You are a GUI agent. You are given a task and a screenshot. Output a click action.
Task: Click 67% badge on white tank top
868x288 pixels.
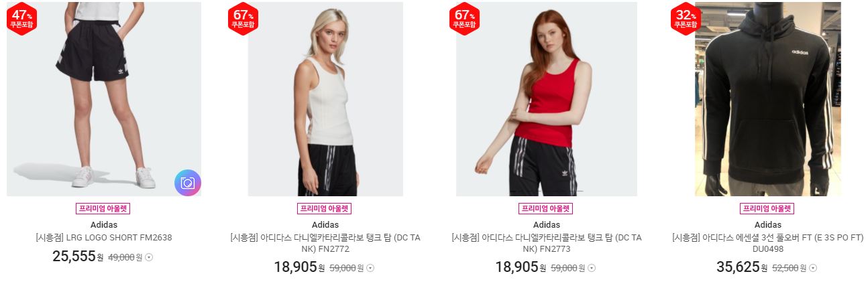click(x=243, y=19)
